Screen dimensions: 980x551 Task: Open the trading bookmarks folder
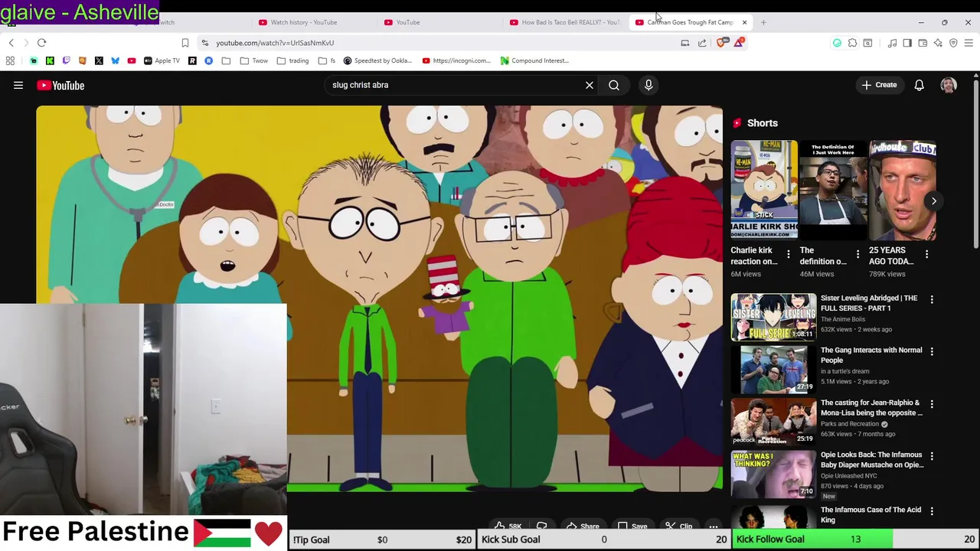(x=292, y=60)
